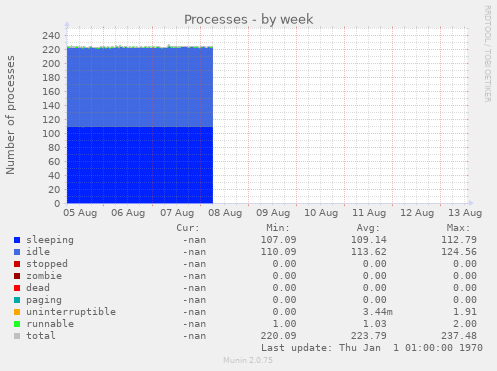The image size is (497, 371).
Task: Click the sleeping row's Cur -nan value
Action: point(194,240)
